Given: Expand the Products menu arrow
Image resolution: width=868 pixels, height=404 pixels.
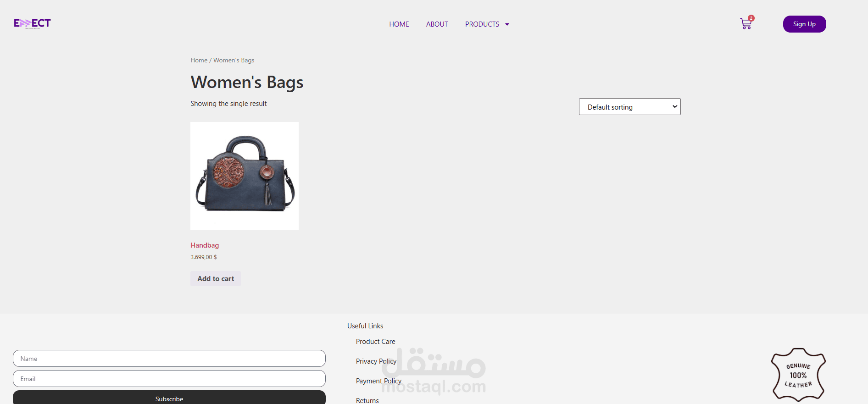Looking at the screenshot, I should coord(507,24).
